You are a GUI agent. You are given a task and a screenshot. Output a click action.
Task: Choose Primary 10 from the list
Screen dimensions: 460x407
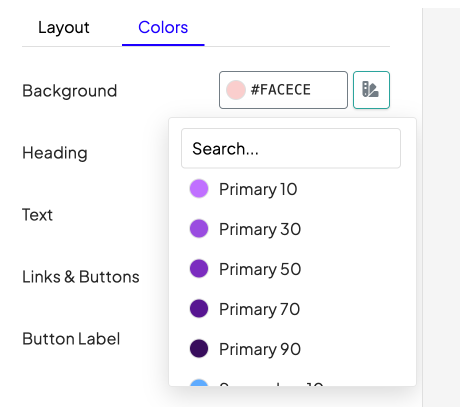coord(292,189)
